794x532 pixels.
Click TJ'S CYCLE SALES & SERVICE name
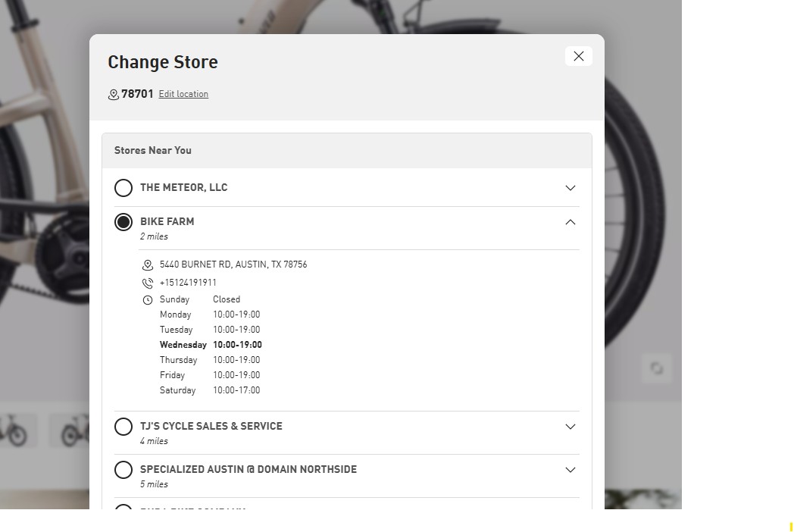(211, 426)
